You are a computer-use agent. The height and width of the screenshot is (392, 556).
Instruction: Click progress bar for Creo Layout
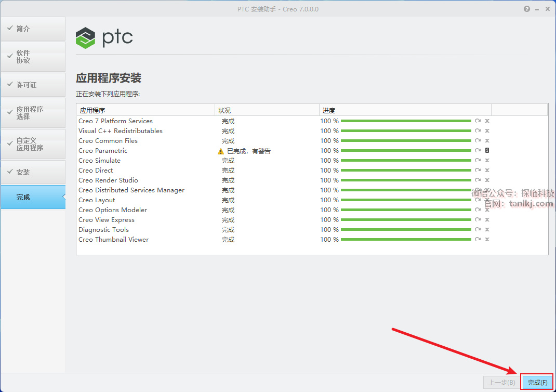pos(406,200)
